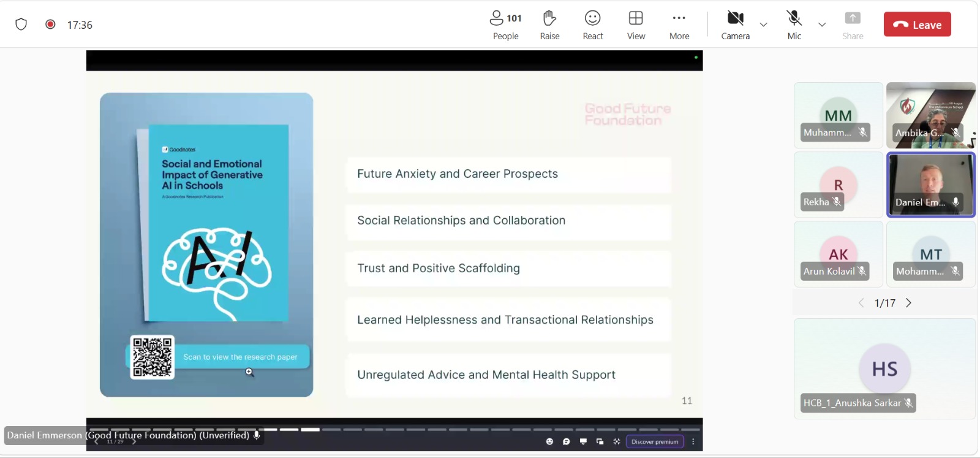Viewport: 980px width, 458px height.
Task: Go to previous page of participants
Action: pyautogui.click(x=861, y=303)
